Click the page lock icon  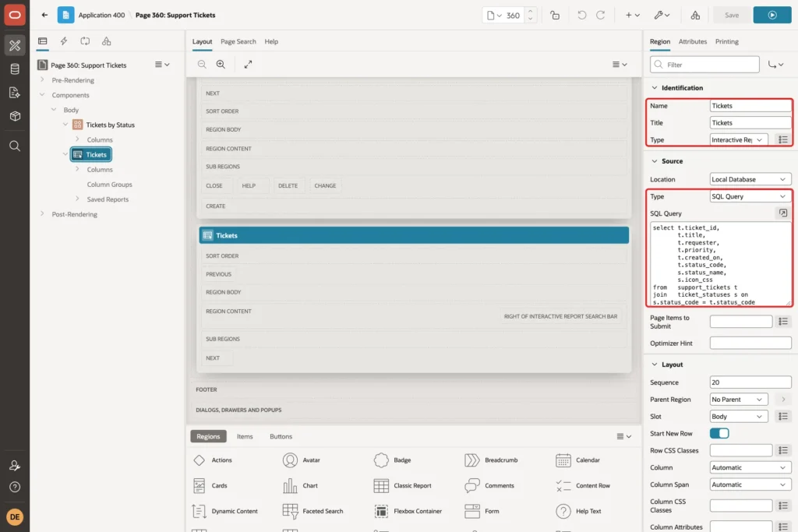click(x=555, y=16)
